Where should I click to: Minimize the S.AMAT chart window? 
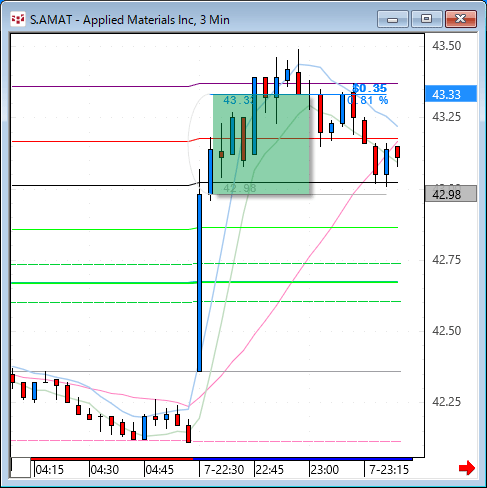click(x=393, y=19)
